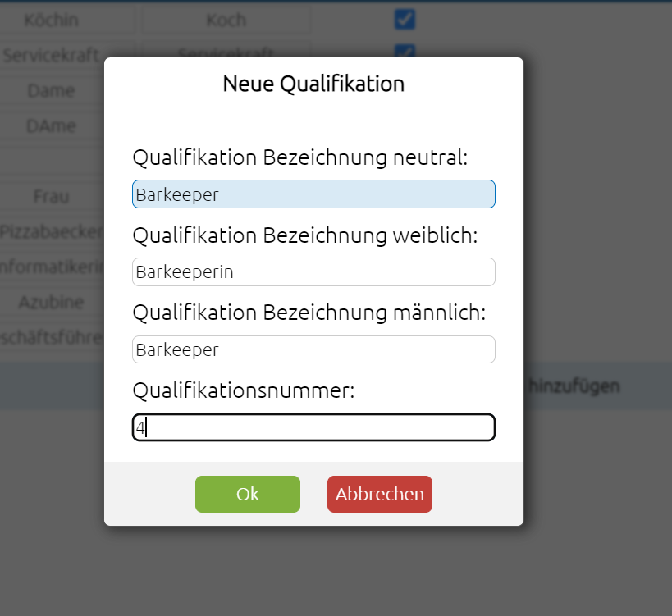
Task: Select the Köchin cell in the background table
Action: click(x=52, y=21)
